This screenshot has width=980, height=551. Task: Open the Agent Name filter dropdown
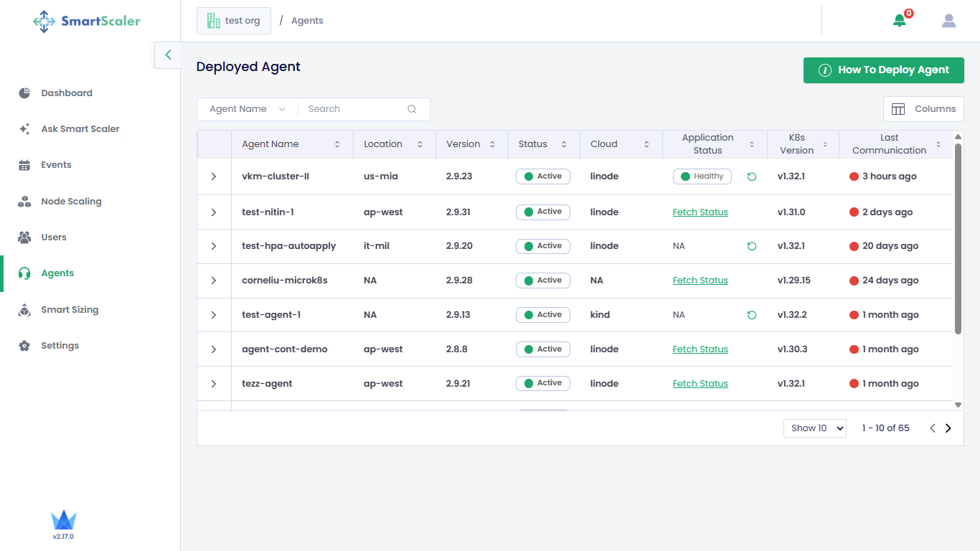(247, 109)
